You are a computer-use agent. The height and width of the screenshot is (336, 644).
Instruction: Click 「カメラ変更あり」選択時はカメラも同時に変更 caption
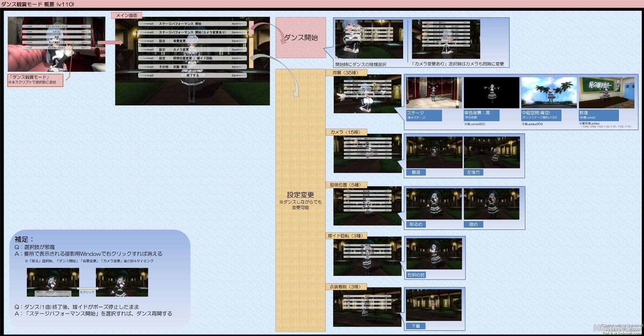458,64
